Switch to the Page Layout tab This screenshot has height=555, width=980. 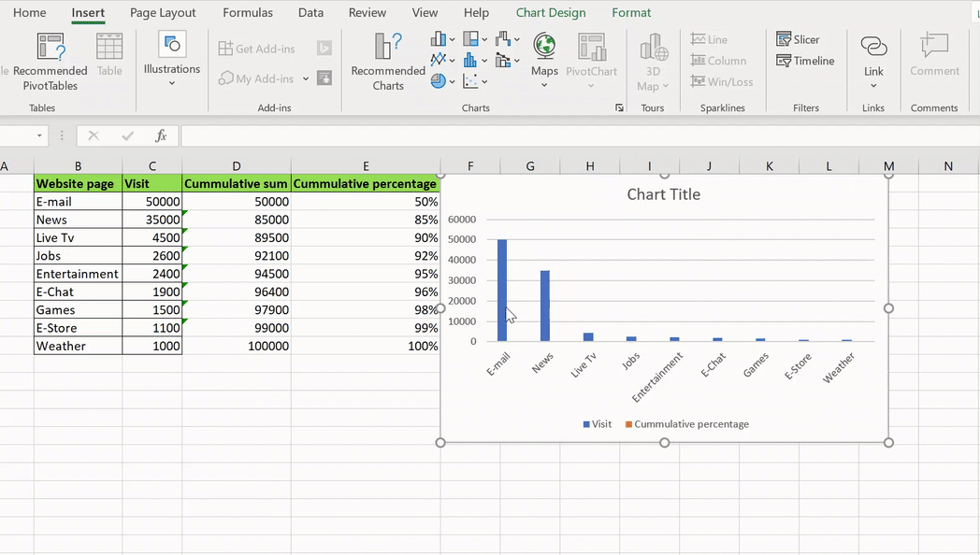click(x=163, y=12)
